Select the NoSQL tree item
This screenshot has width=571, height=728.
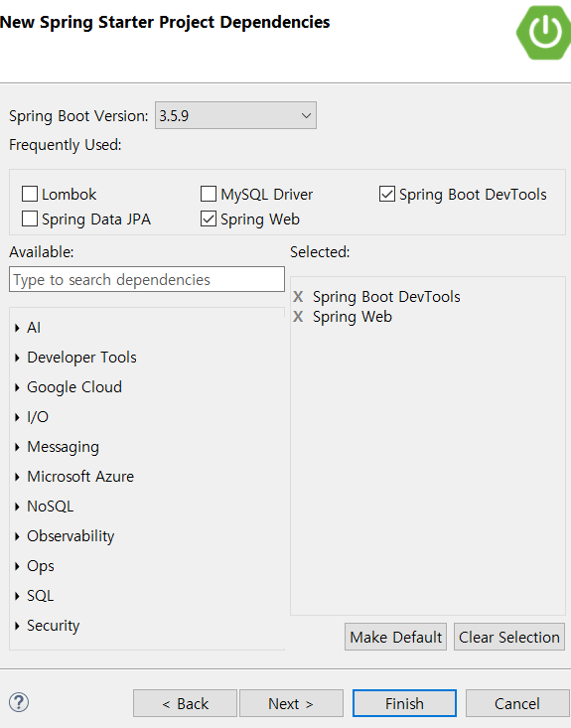click(x=50, y=507)
